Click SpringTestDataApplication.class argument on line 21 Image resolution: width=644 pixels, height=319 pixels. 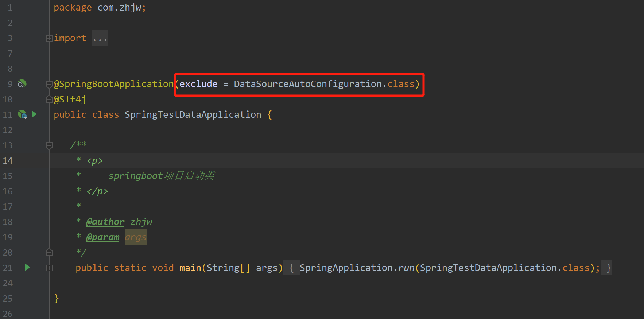point(505,268)
